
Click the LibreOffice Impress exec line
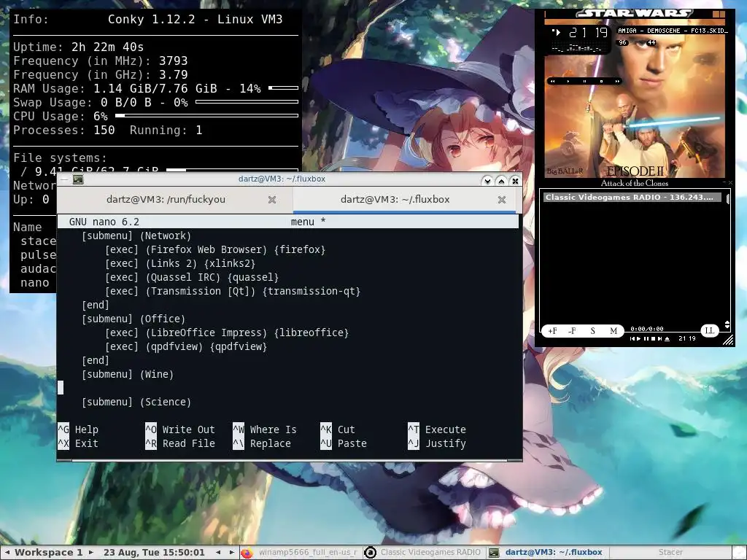[227, 332]
